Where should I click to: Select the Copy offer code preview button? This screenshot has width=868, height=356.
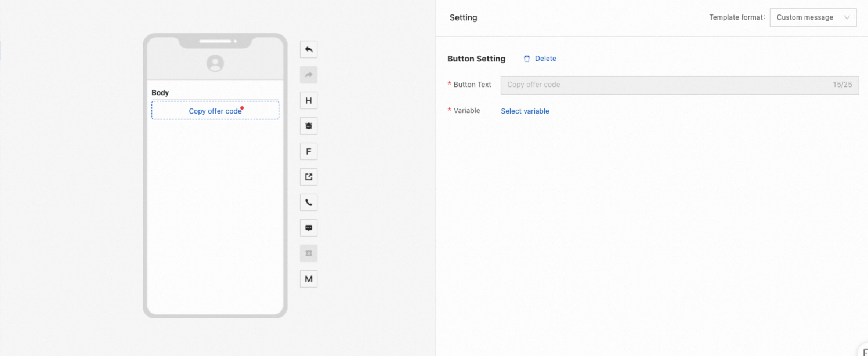[x=215, y=110]
